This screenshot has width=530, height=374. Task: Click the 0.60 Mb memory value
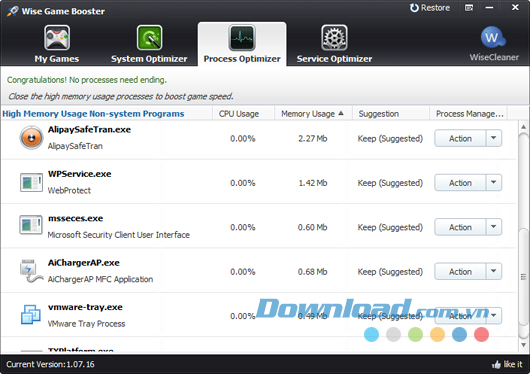313,227
